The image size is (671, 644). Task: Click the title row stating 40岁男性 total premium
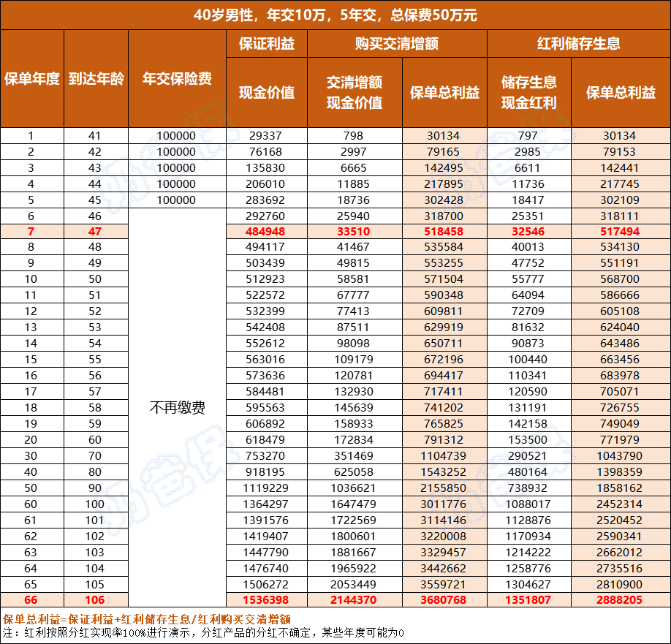click(x=335, y=13)
